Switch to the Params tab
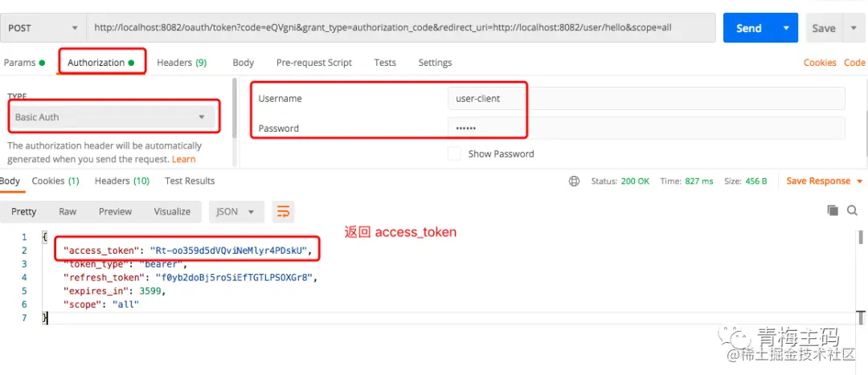This screenshot has height=375, width=868. point(24,63)
